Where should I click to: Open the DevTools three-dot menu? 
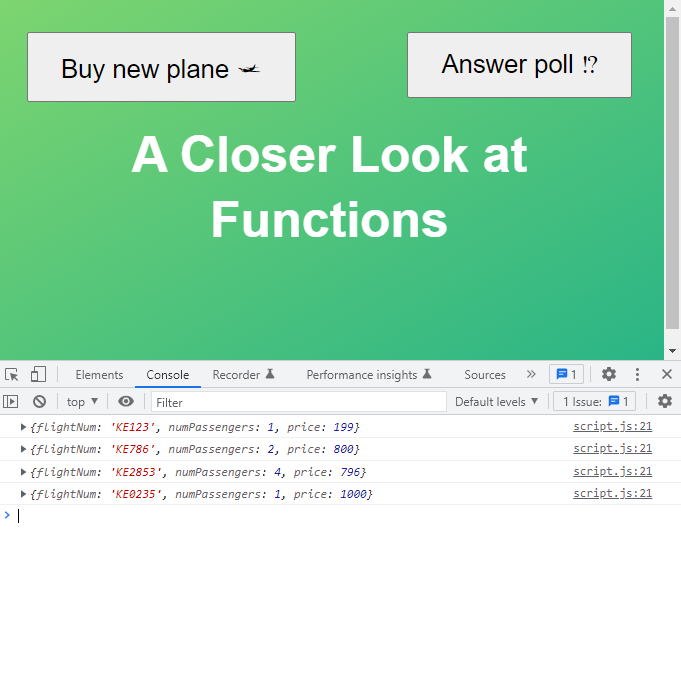[637, 374]
